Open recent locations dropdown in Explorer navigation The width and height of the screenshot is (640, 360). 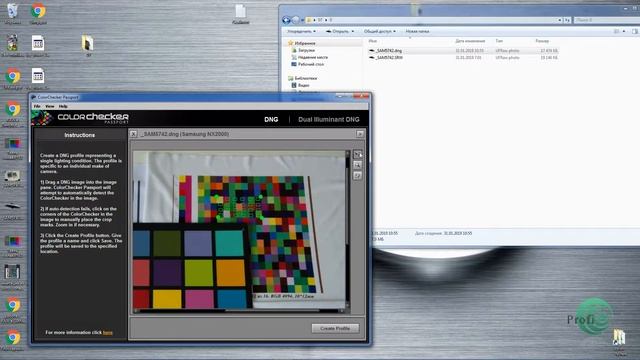(302, 20)
